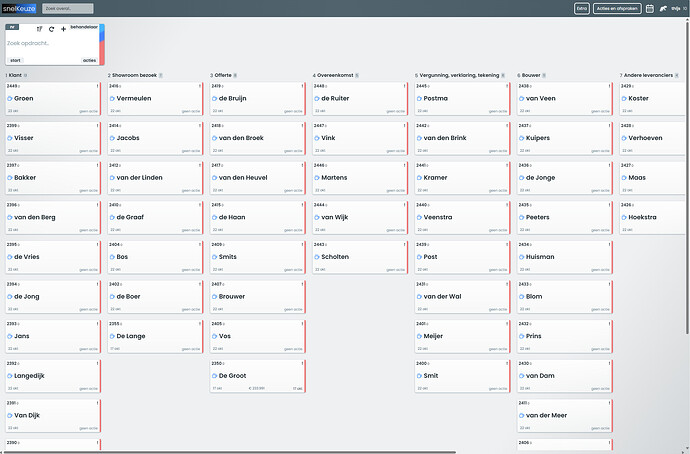This screenshot has height=454, width=690.
Task: Open the calendar icon in the top bar
Action: (650, 8)
